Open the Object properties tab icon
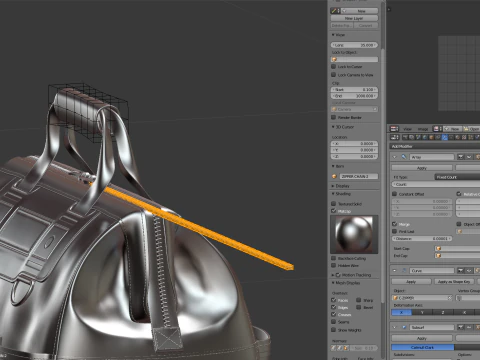Screen dimensions: 480x360 [431, 137]
